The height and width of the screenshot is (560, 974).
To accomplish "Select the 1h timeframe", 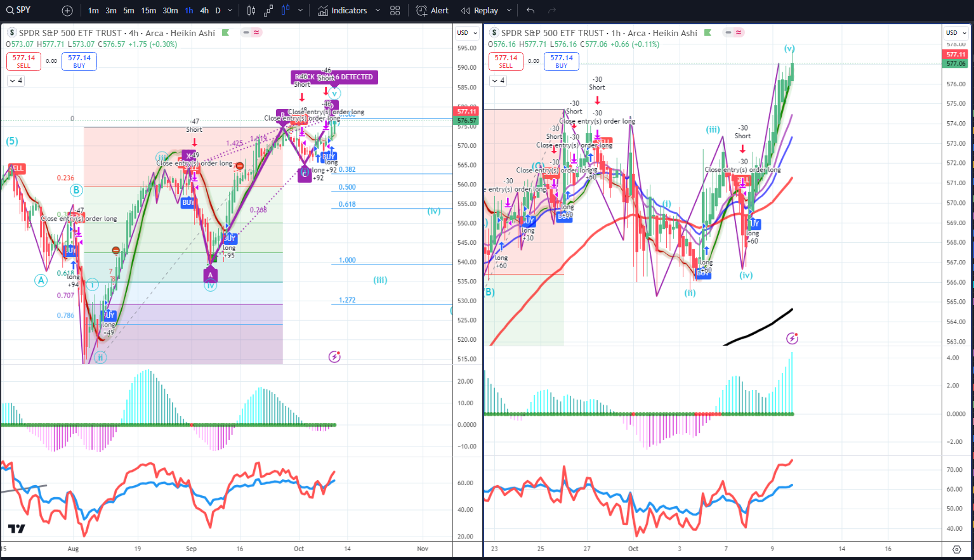I will [189, 11].
